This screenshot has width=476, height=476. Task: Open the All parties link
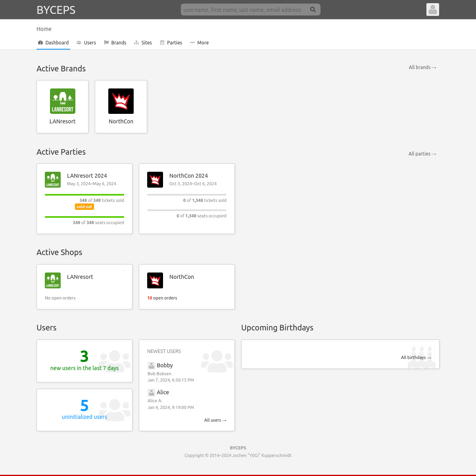(422, 154)
